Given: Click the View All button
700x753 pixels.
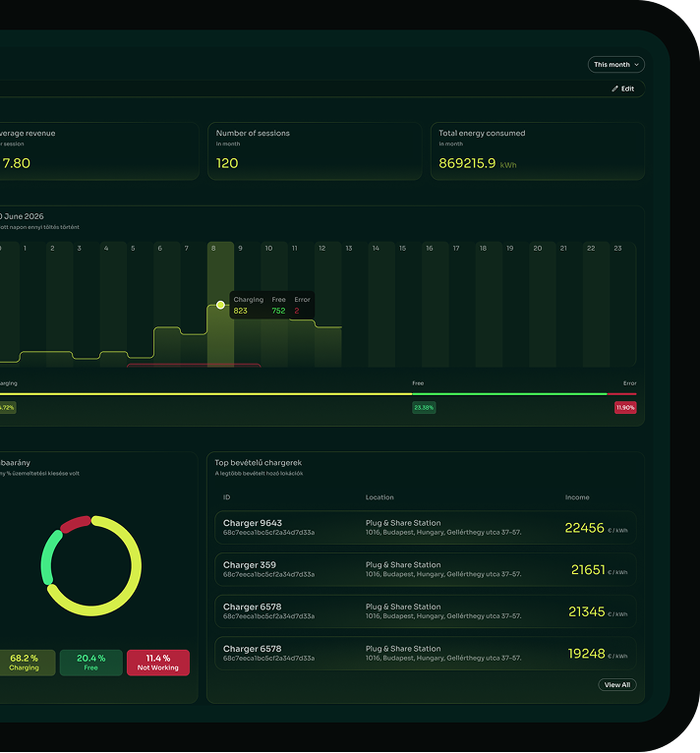Looking at the screenshot, I should point(617,685).
